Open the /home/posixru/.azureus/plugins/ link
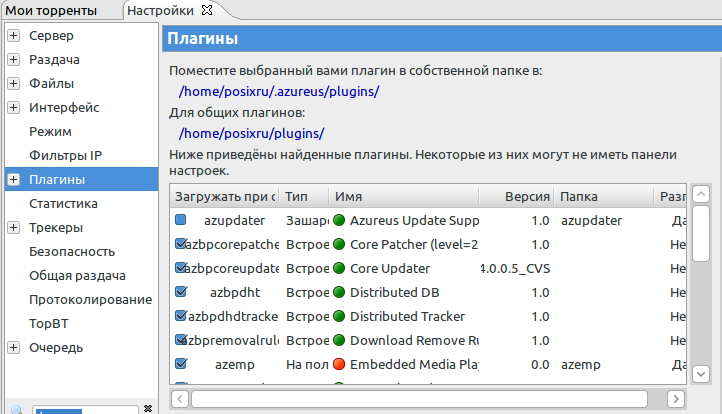Screen dimensions: 722x414 point(279,91)
